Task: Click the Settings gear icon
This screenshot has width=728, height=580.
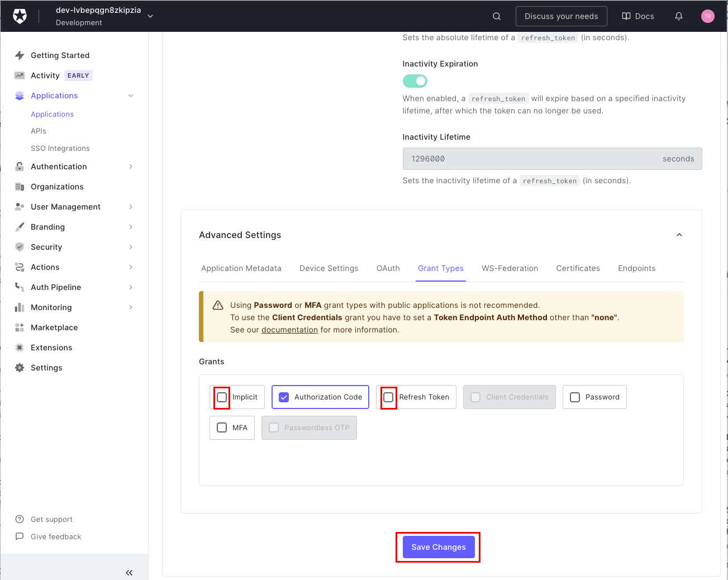Action: (20, 368)
